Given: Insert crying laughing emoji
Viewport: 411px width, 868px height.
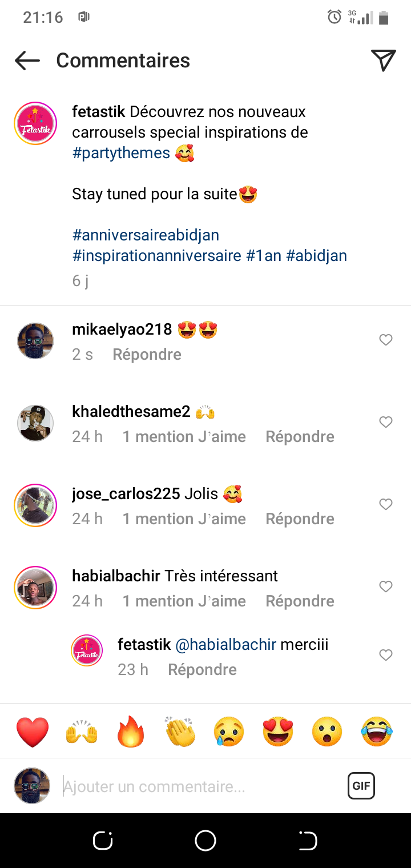Looking at the screenshot, I should point(377,732).
